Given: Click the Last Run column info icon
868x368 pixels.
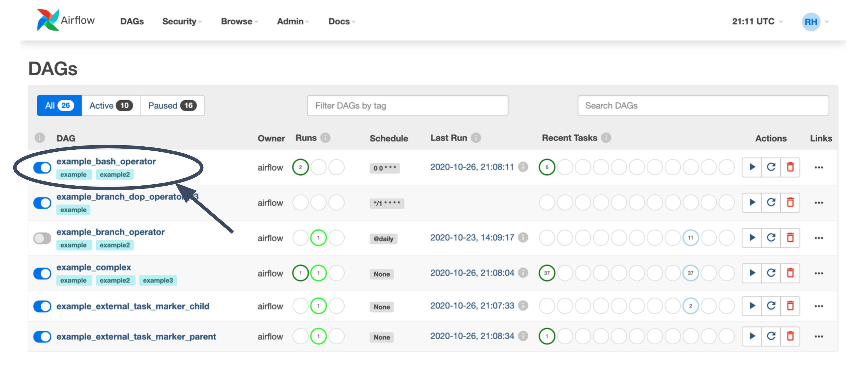Looking at the screenshot, I should [476, 138].
